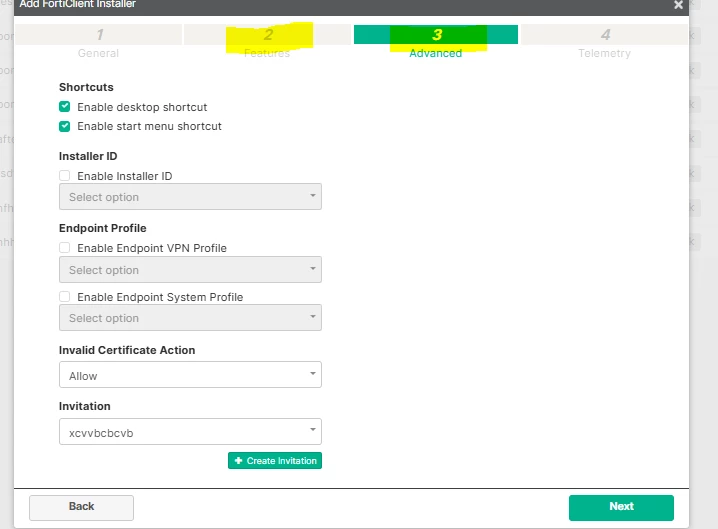Jump to step 4 Telemetry tab
Image resolution: width=718 pixels, height=529 pixels.
click(604, 42)
